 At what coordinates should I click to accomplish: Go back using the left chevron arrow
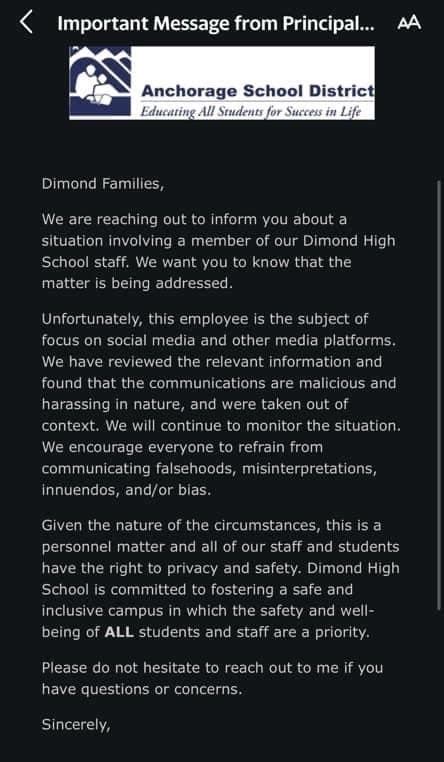(26, 23)
